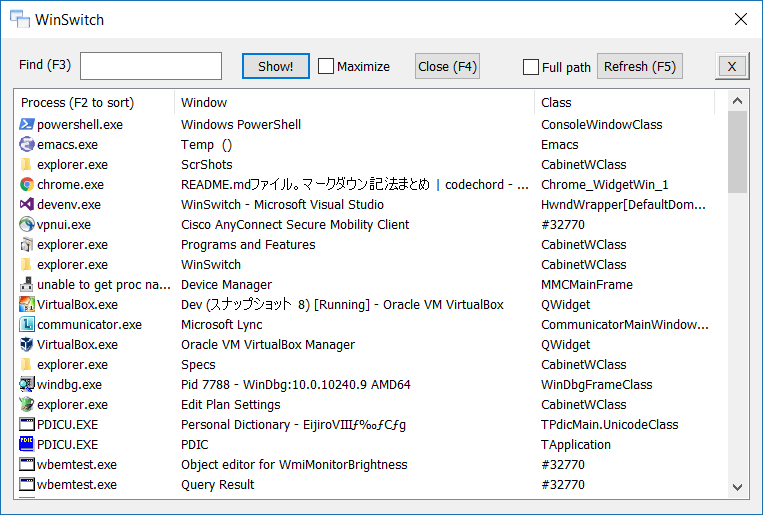Click the vertical scrollbar thumb
Viewport: 763px width, 515px height.
[737, 152]
